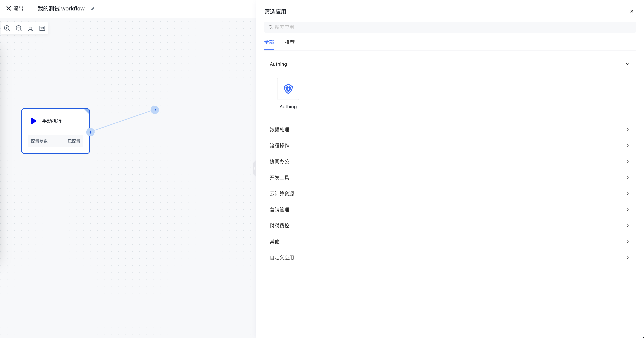
Task: Select the 全部 tab
Action: coord(269,42)
